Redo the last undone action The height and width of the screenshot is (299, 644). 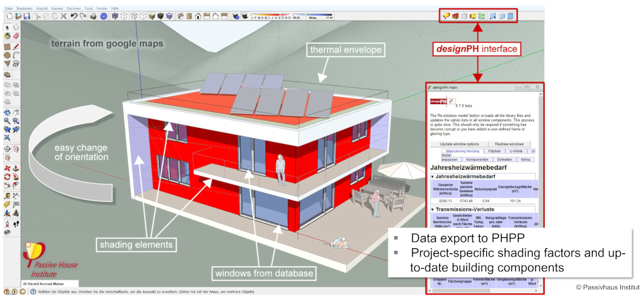pyautogui.click(x=83, y=17)
